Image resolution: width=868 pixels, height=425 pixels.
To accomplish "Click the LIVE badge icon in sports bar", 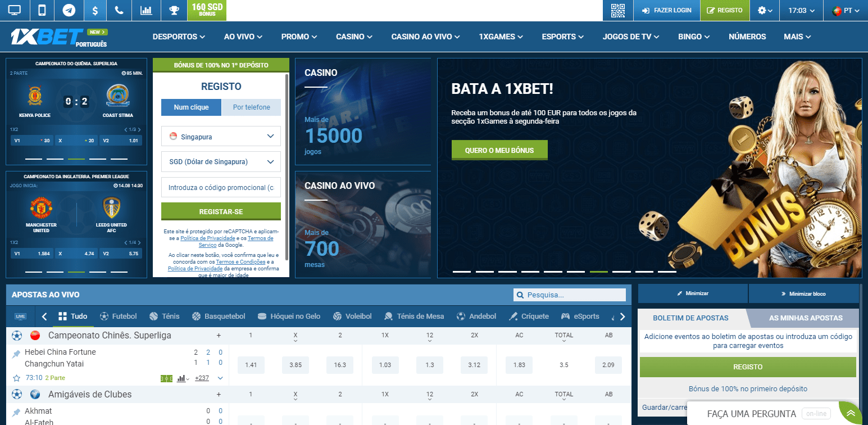I will coord(20,317).
